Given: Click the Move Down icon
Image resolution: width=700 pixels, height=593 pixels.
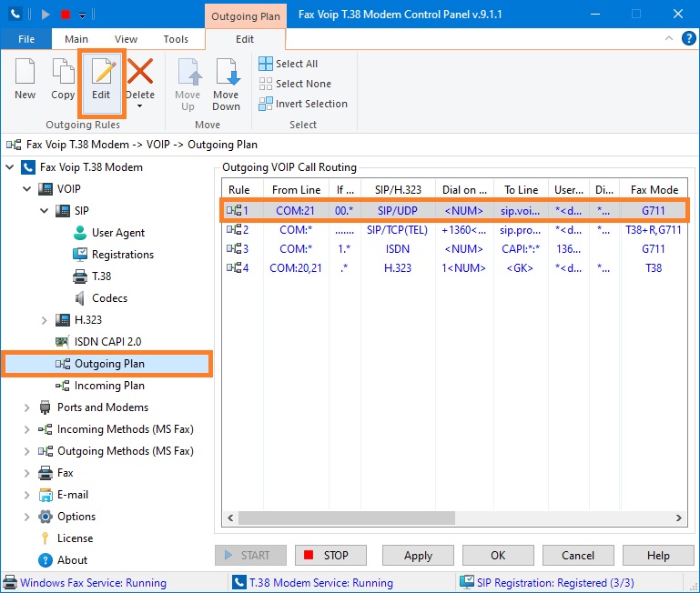Looking at the screenshot, I should pyautogui.click(x=227, y=71).
